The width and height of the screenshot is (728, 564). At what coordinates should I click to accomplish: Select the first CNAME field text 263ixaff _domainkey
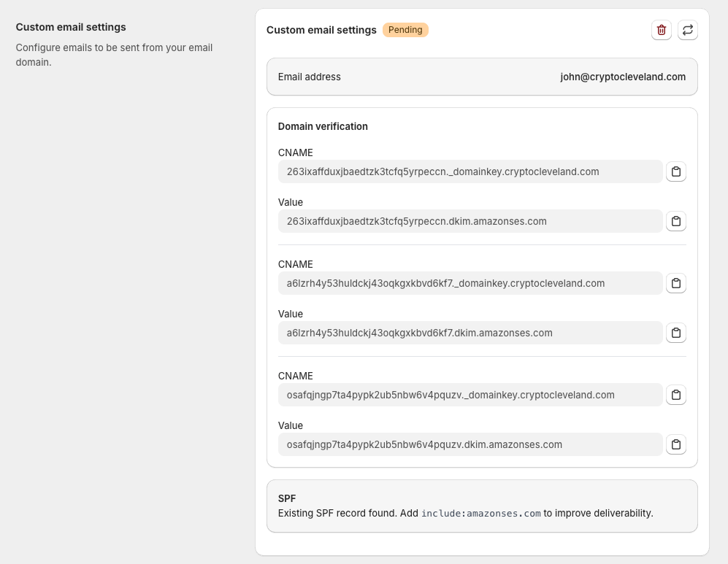pyautogui.click(x=442, y=171)
